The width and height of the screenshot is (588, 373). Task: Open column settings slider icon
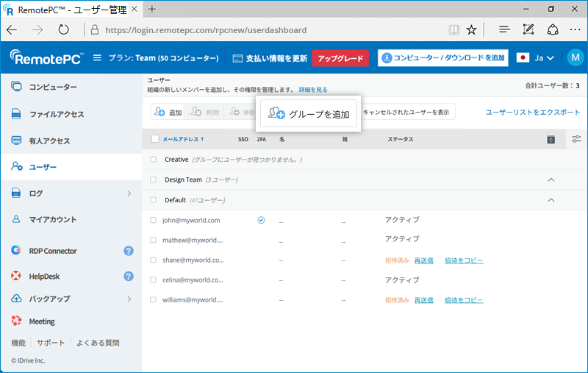(576, 139)
